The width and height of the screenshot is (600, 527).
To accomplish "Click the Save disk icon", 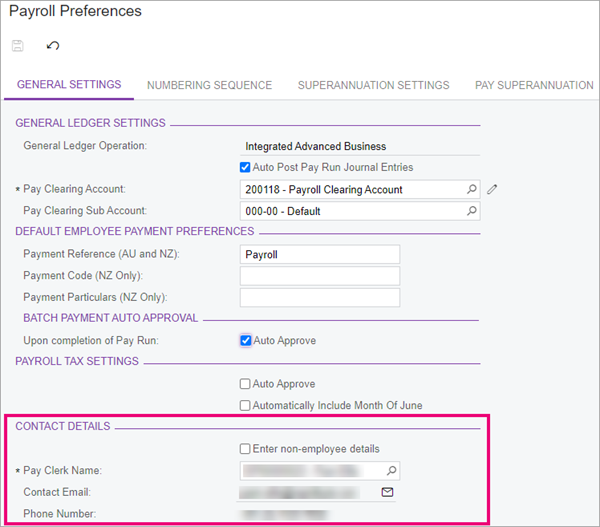I will pyautogui.click(x=18, y=46).
